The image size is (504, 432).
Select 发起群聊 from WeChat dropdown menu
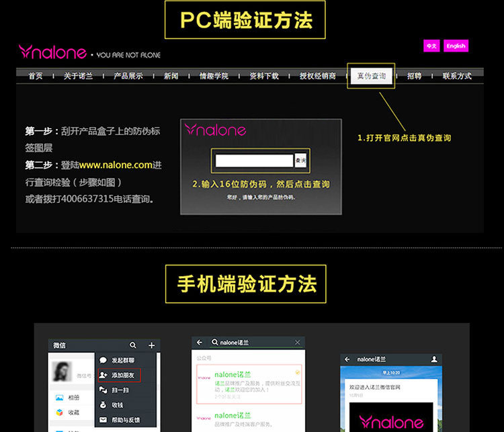[x=126, y=360]
